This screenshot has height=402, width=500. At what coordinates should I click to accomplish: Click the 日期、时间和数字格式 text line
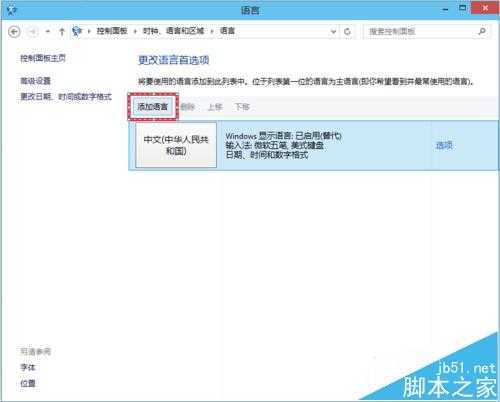click(x=267, y=155)
